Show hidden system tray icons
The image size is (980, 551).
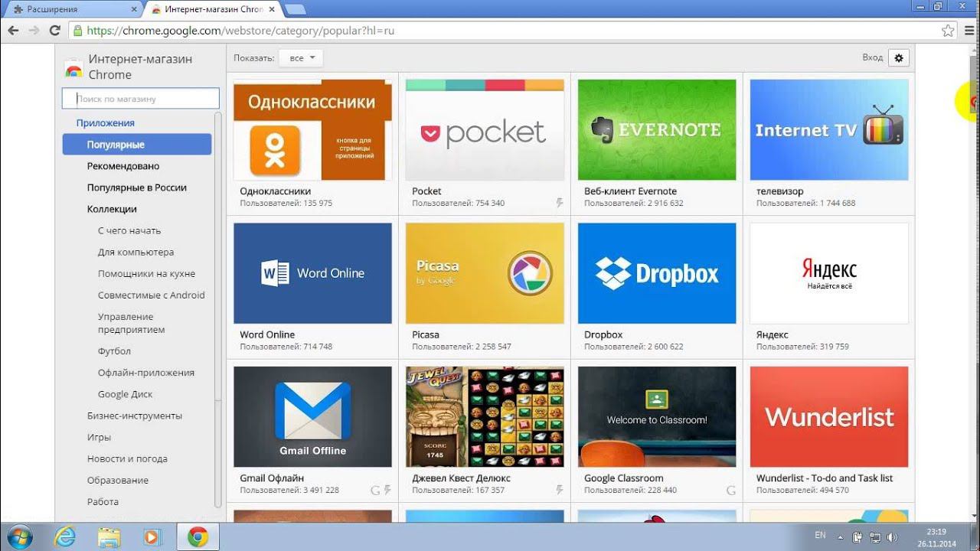(x=841, y=537)
